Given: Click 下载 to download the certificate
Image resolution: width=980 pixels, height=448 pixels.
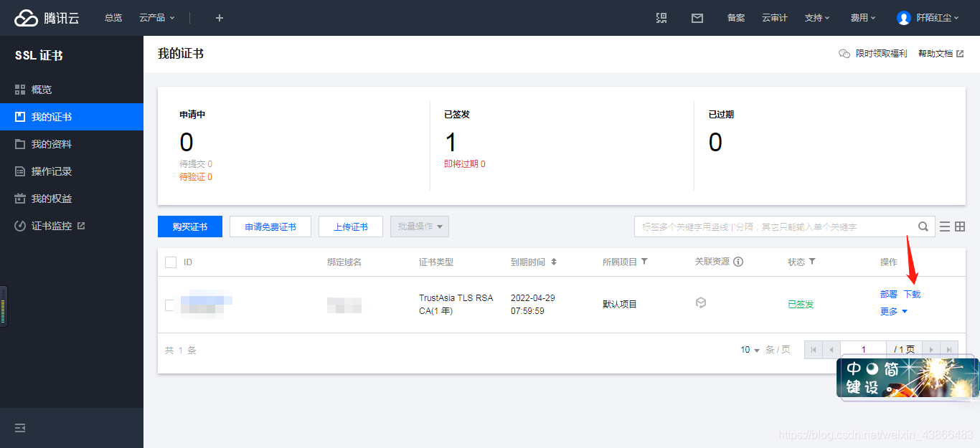Looking at the screenshot, I should coord(912,293).
